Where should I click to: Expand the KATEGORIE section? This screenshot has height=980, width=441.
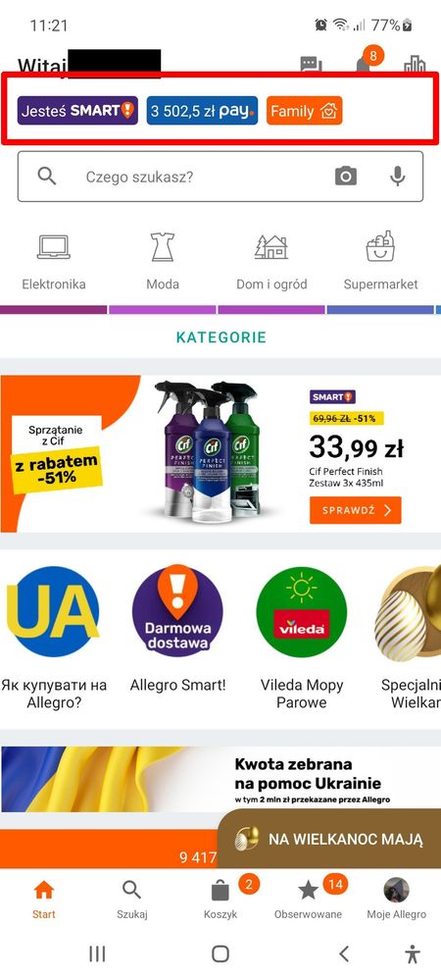tap(221, 337)
